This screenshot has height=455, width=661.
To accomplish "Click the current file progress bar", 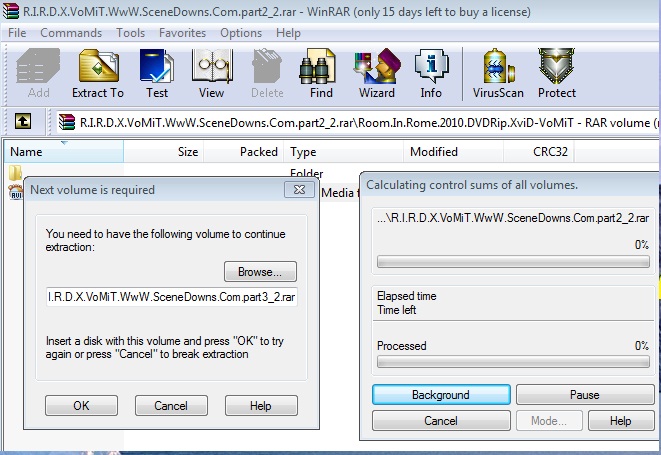I will click(x=513, y=261).
